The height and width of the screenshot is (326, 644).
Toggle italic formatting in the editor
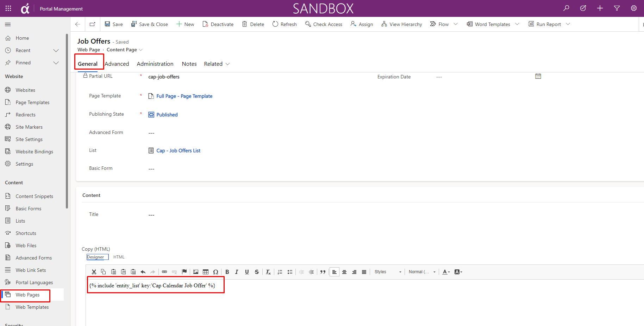pos(237,272)
